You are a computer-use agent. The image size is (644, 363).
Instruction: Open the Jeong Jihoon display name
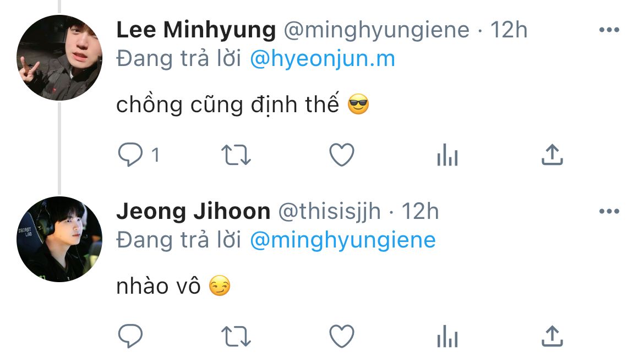tap(193, 212)
